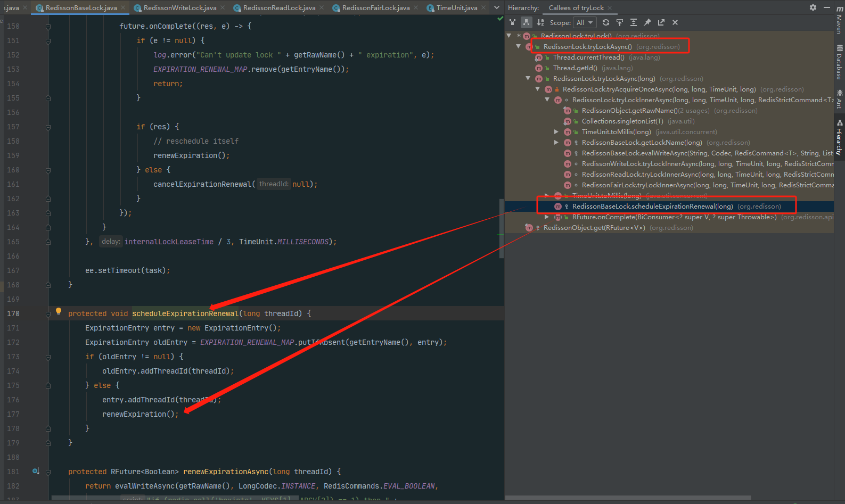Pin the Callees of tryLock tab

tap(647, 22)
